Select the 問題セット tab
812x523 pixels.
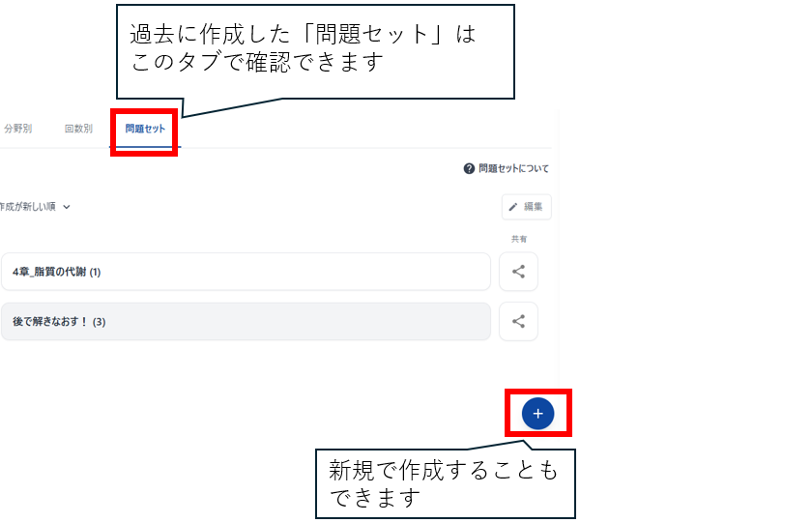point(145,129)
